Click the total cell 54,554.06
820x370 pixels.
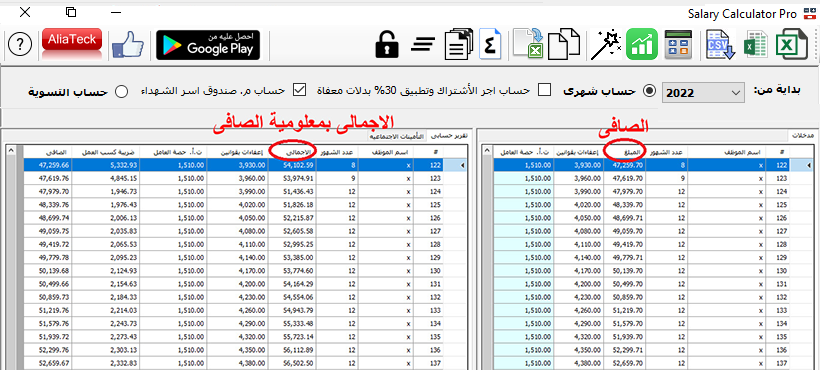click(x=292, y=297)
